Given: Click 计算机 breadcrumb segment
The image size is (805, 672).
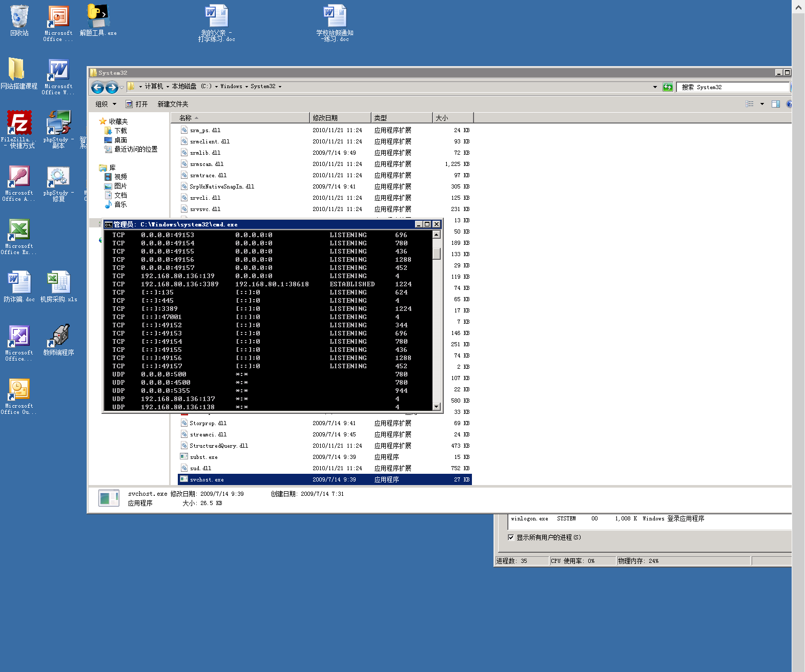Looking at the screenshot, I should pos(154,87).
